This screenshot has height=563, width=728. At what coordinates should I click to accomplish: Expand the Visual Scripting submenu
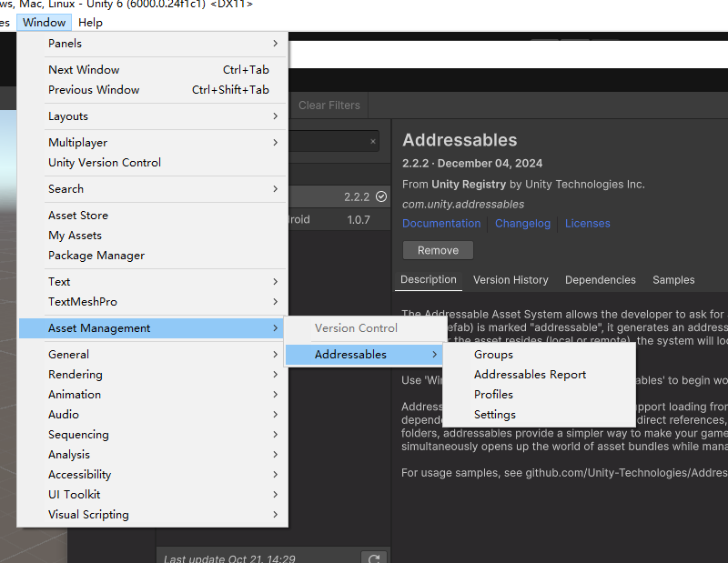point(152,514)
